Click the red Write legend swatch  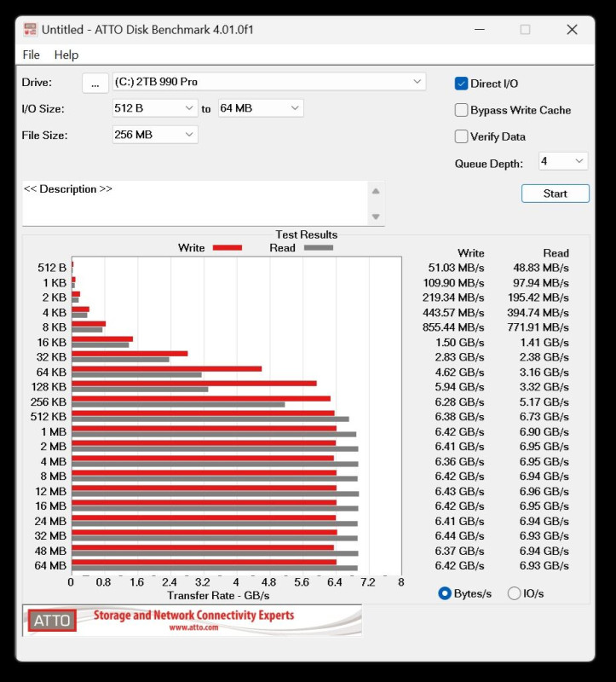point(227,248)
